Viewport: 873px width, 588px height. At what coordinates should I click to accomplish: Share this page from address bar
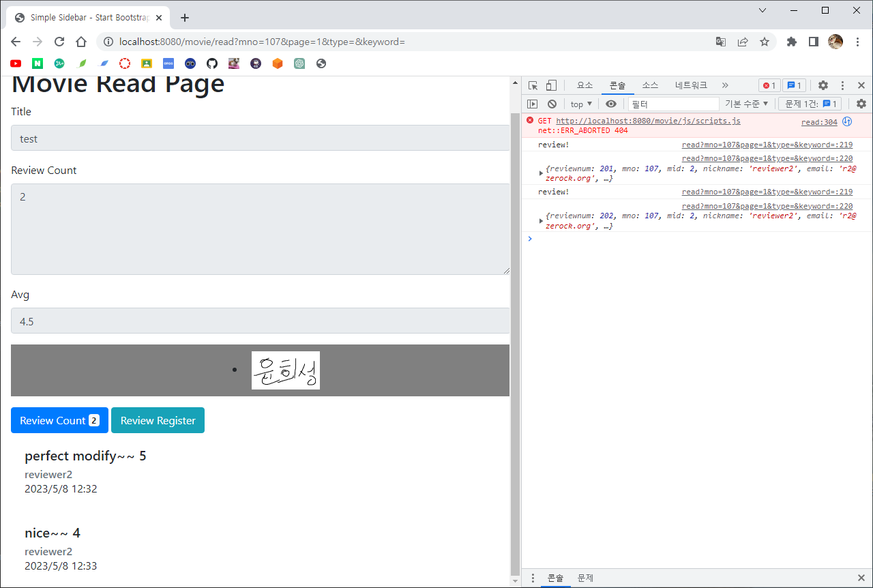[x=743, y=42]
